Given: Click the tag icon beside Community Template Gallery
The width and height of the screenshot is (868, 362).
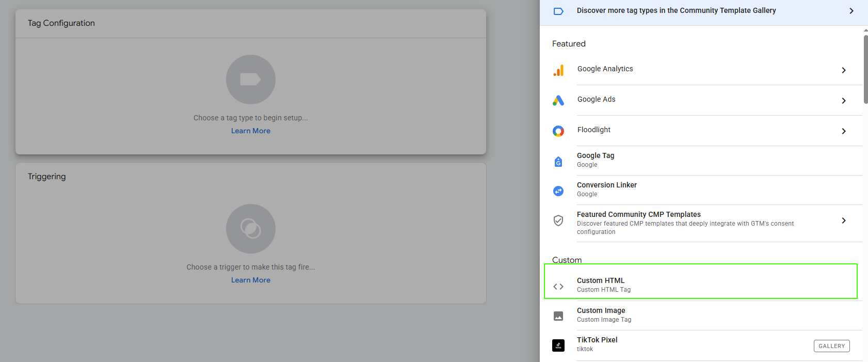Looking at the screenshot, I should [558, 11].
